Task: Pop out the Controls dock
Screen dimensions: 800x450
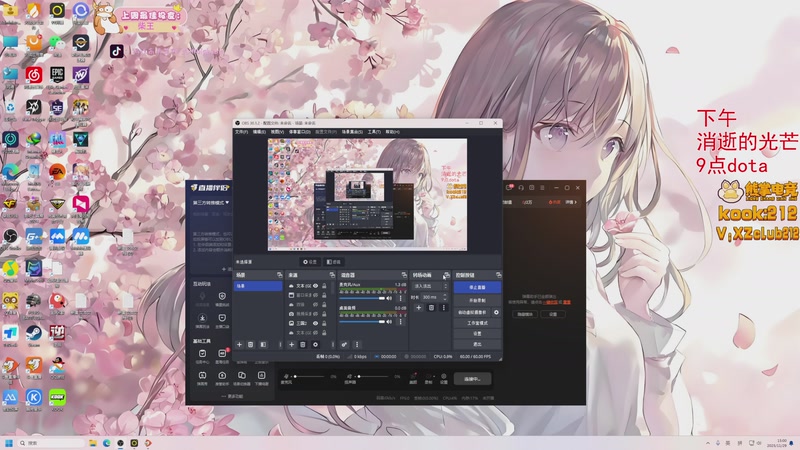Action: [498, 275]
